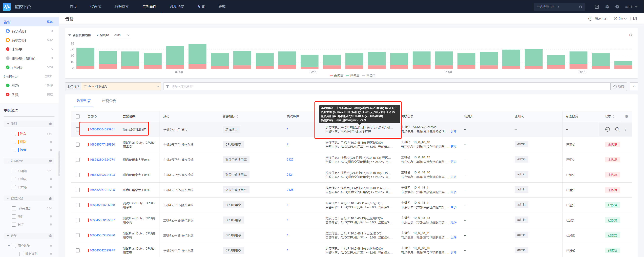Clear the 数据类型 filter eraser icon

click(50, 198)
